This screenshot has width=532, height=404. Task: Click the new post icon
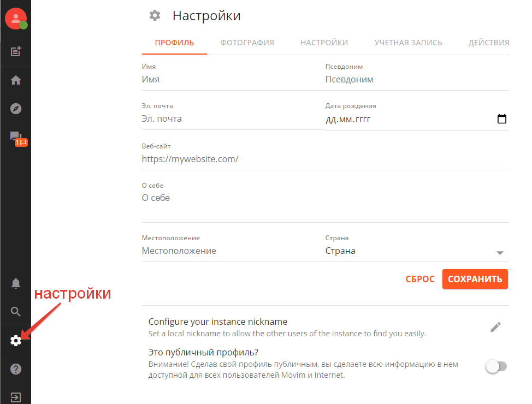pyautogui.click(x=16, y=51)
